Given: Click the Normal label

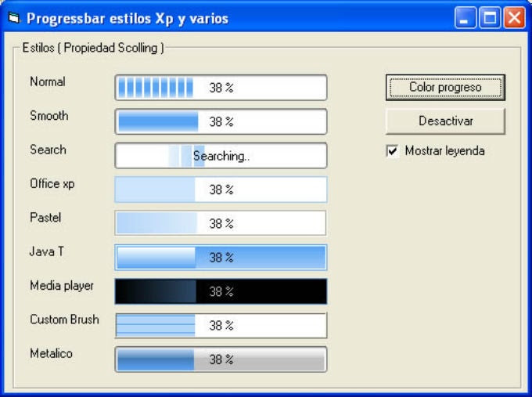Looking at the screenshot, I should pos(48,82).
